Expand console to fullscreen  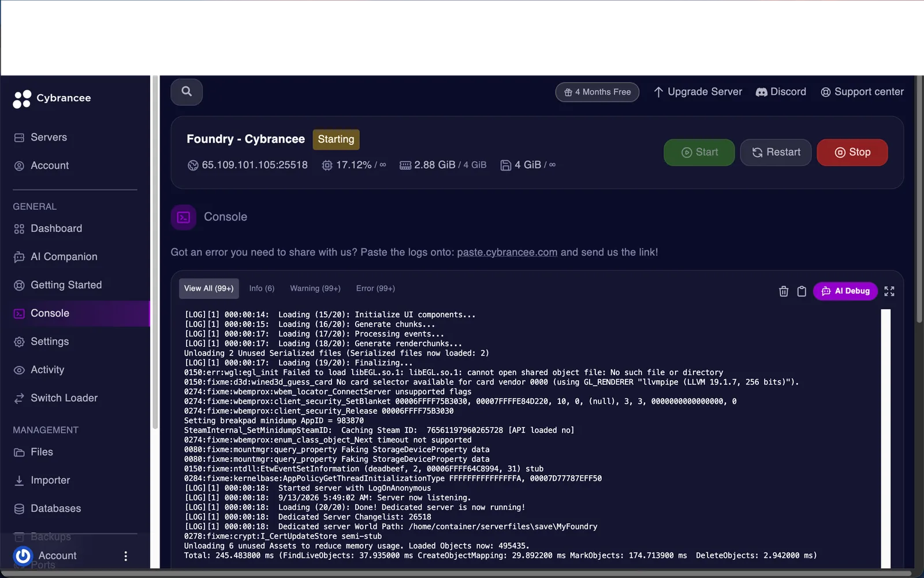pyautogui.click(x=889, y=291)
